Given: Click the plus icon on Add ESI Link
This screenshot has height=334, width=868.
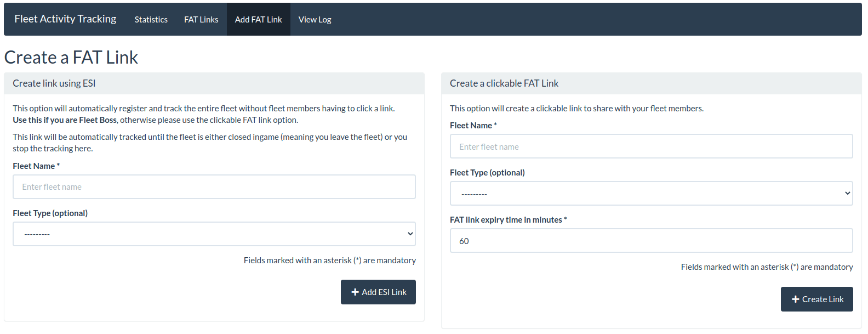Looking at the screenshot, I should point(355,292).
